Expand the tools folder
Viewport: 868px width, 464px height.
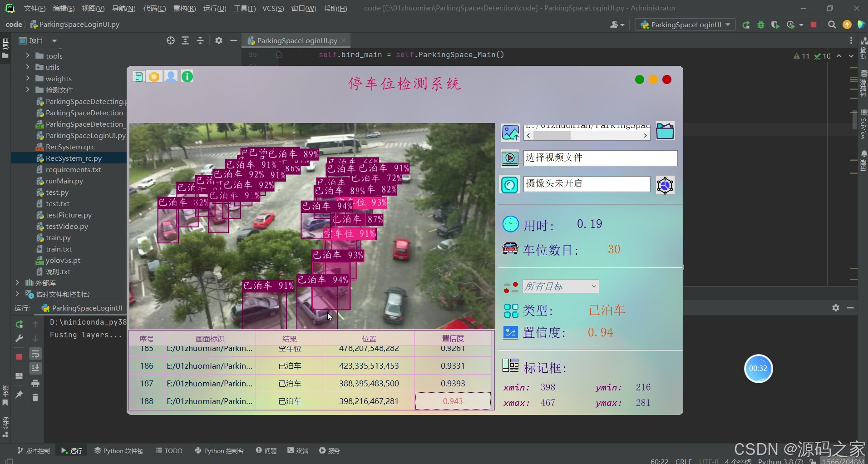(x=28, y=55)
